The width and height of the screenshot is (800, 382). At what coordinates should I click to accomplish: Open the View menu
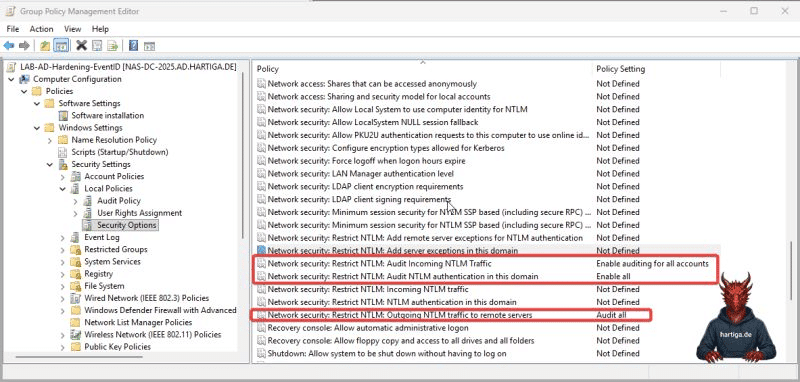72,29
